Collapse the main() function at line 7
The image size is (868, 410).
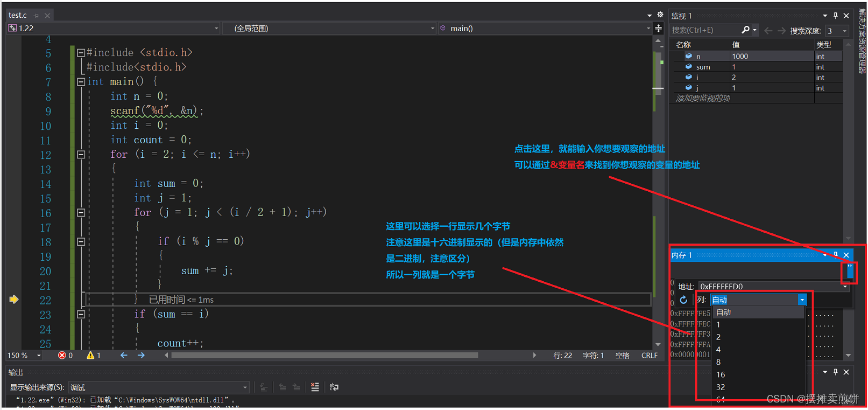point(81,82)
